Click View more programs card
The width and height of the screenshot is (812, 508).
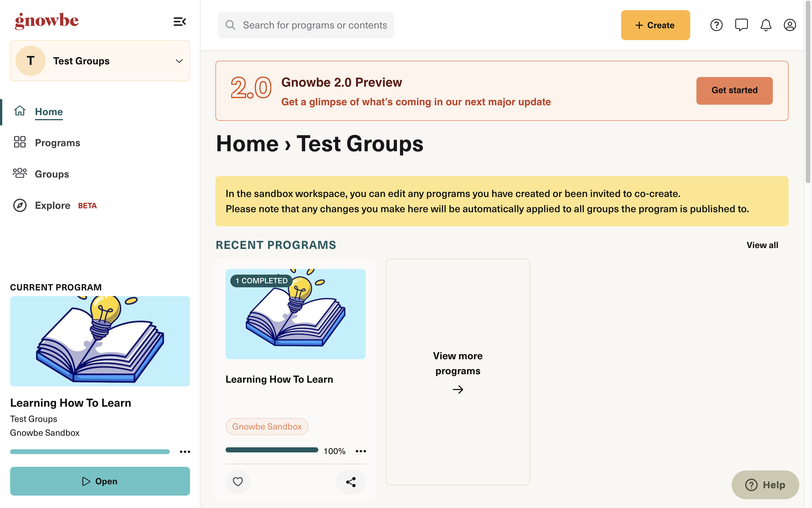[x=458, y=372]
